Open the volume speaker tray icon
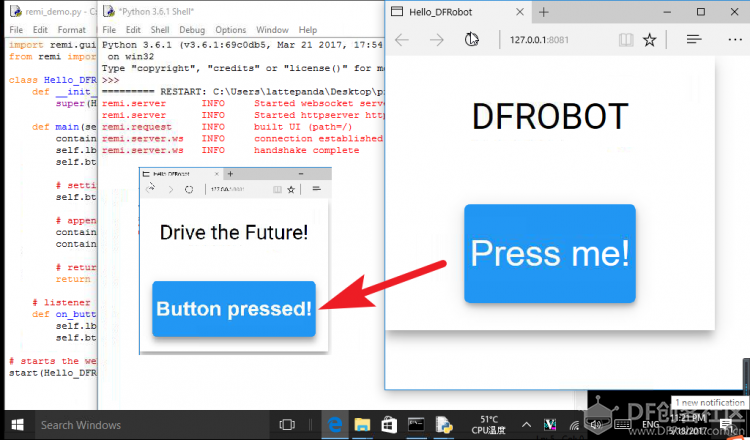 [596, 425]
